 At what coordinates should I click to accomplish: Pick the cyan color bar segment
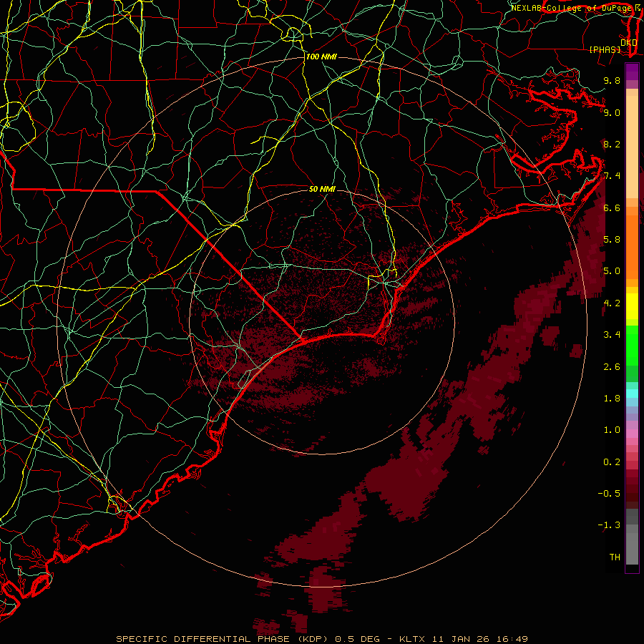[x=632, y=394]
